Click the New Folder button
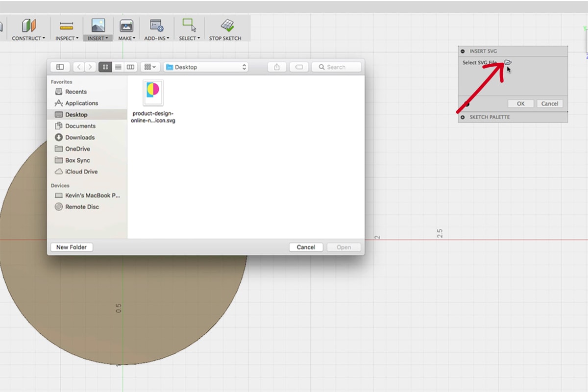Image resolution: width=588 pixels, height=392 pixels. coord(72,247)
